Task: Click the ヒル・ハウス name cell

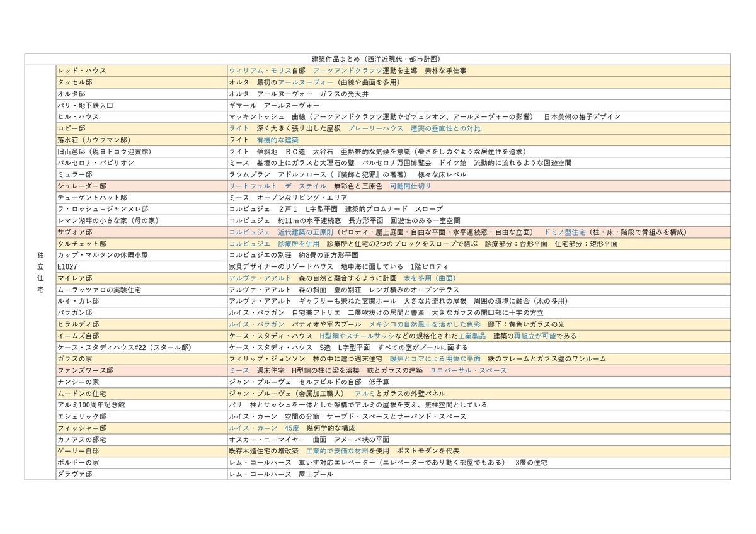Action: (x=141, y=116)
